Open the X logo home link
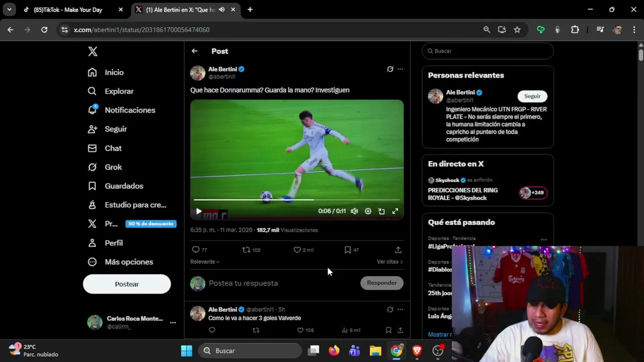 tap(93, 51)
